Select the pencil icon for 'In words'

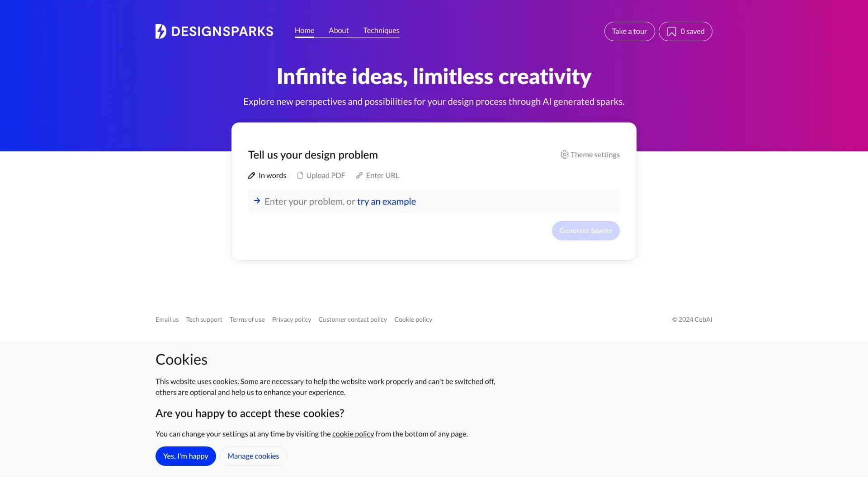tap(252, 175)
